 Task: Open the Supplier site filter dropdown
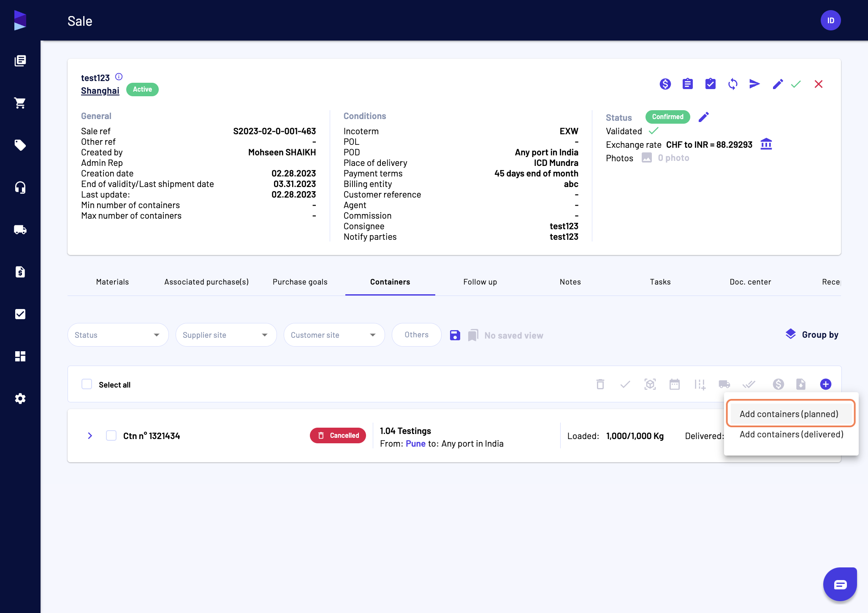click(226, 335)
